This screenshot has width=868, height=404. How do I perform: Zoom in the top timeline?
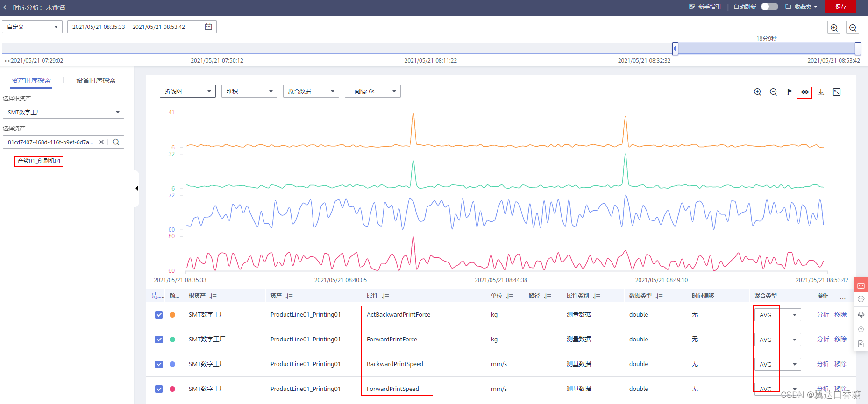point(834,28)
